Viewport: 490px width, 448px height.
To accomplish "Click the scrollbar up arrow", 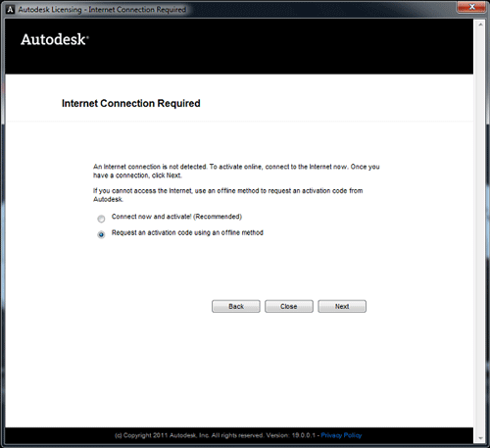I will click(x=480, y=25).
